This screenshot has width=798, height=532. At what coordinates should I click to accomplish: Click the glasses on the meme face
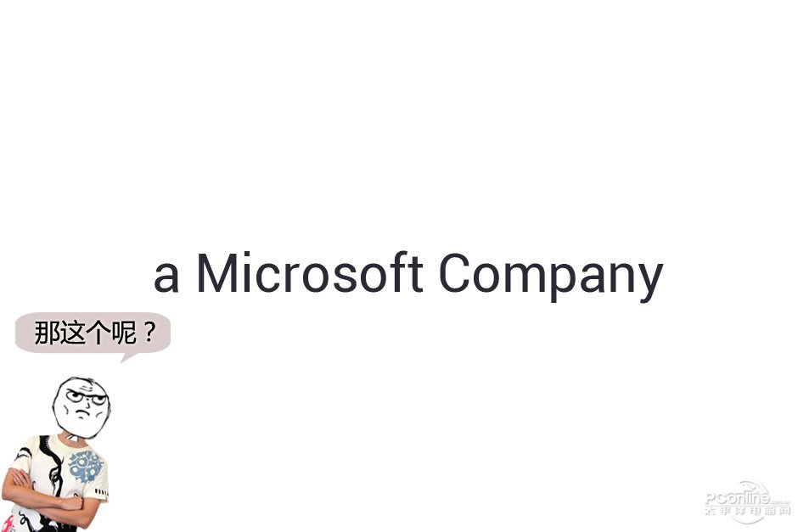point(86,397)
